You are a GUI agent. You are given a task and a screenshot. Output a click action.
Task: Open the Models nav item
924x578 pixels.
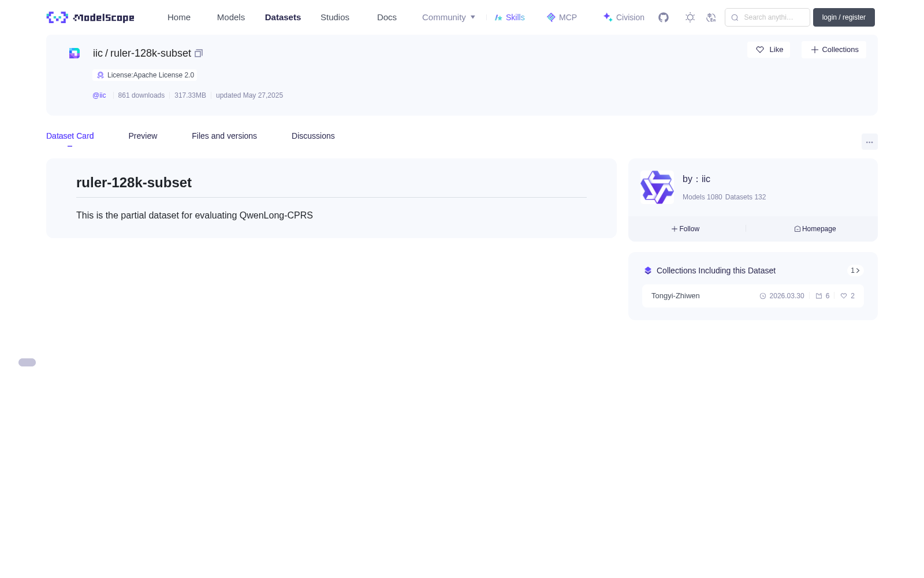231,17
